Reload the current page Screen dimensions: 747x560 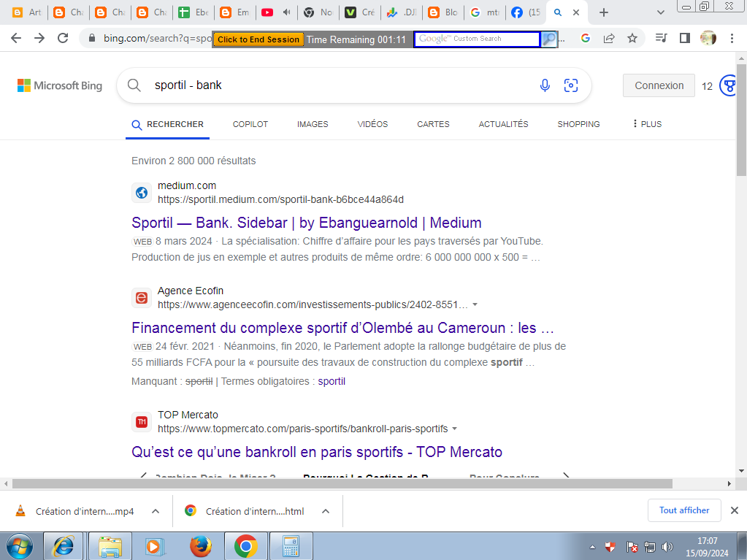pos(62,38)
